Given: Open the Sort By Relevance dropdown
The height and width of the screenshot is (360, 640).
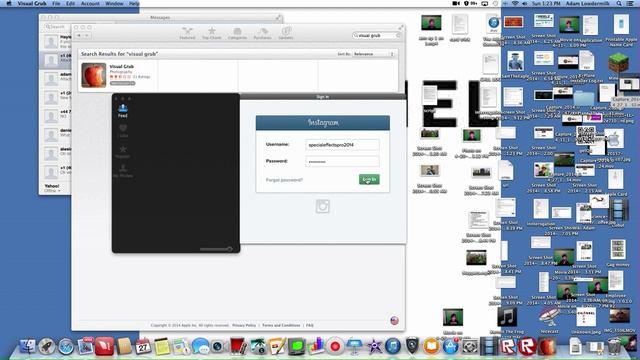Looking at the screenshot, I should [x=373, y=54].
